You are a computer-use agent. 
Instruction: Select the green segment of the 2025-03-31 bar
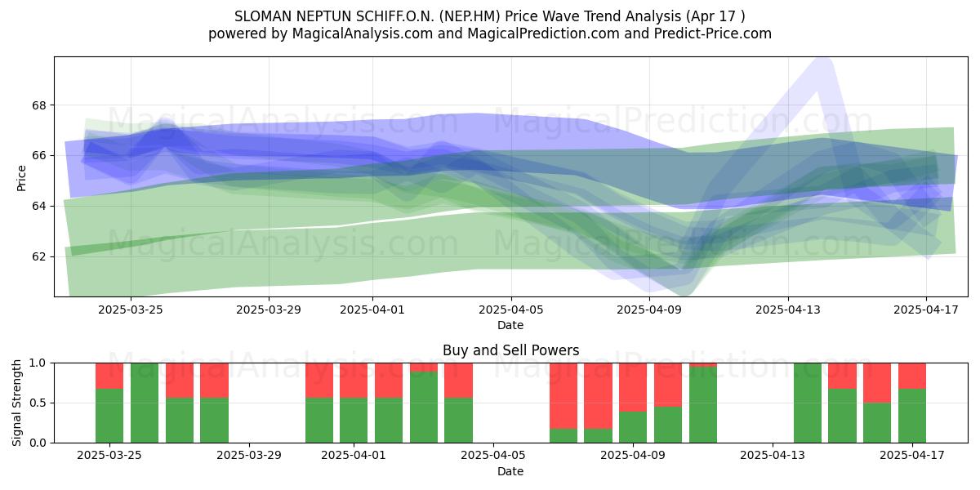point(319,421)
